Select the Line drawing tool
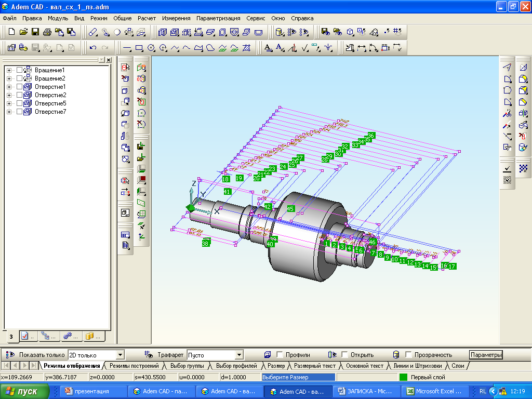This screenshot has width=532, height=399. tap(127, 48)
